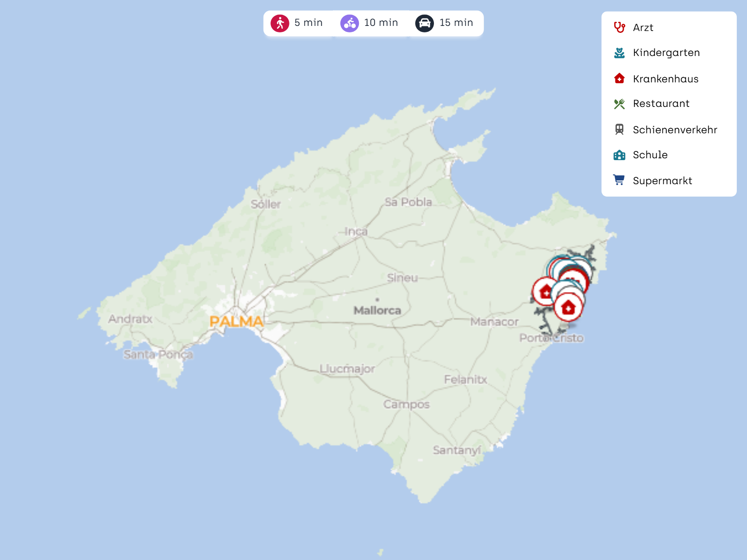
Task: Click the train Schienenverkehr icon
Action: point(619,130)
